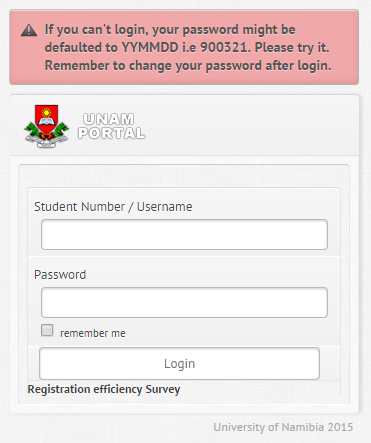Viewport: 371px width, 443px height.
Task: Click 'Remember to change your password' notice line
Action: 188,65
